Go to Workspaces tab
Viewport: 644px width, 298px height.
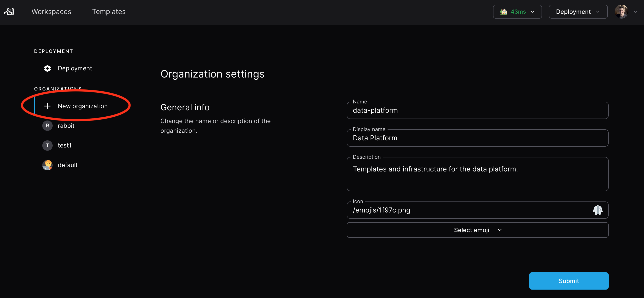coord(51,12)
